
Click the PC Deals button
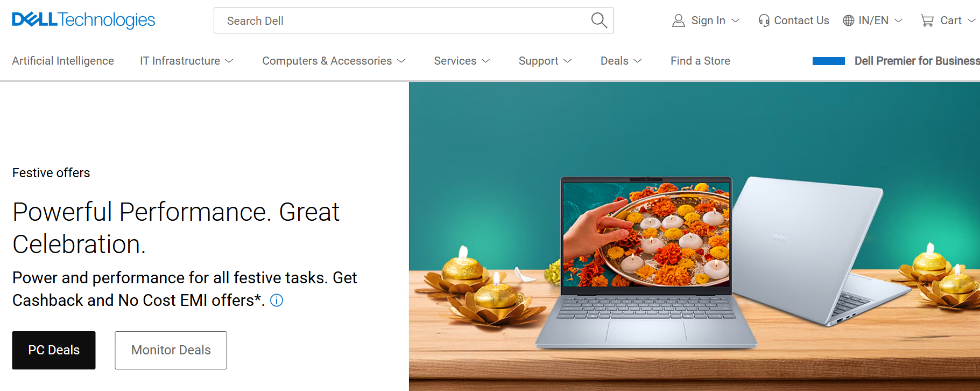(x=54, y=350)
